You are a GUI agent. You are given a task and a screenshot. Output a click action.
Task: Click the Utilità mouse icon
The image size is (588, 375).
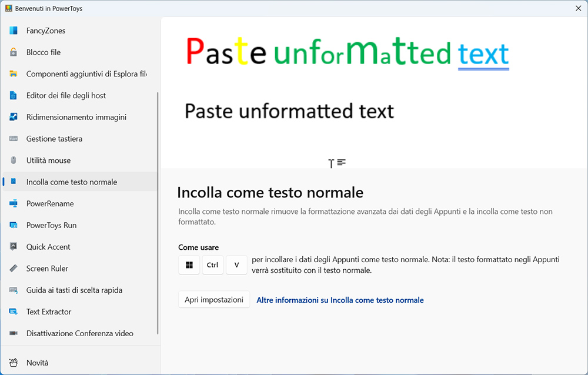coord(14,160)
